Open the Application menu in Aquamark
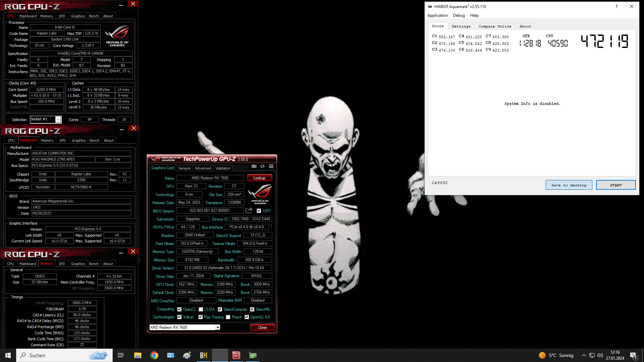The height and width of the screenshot is (362, 644). pyautogui.click(x=437, y=15)
